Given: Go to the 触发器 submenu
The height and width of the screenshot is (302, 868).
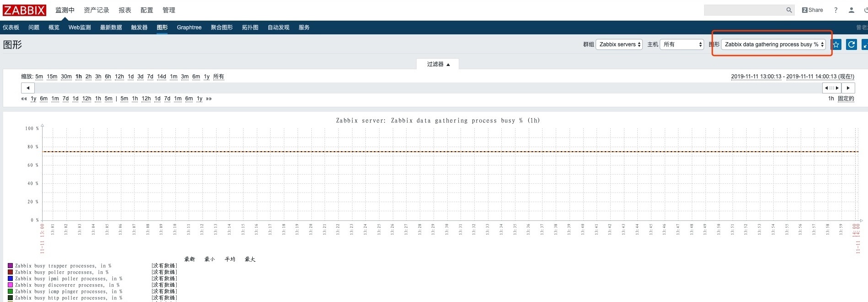Looking at the screenshot, I should pos(139,27).
